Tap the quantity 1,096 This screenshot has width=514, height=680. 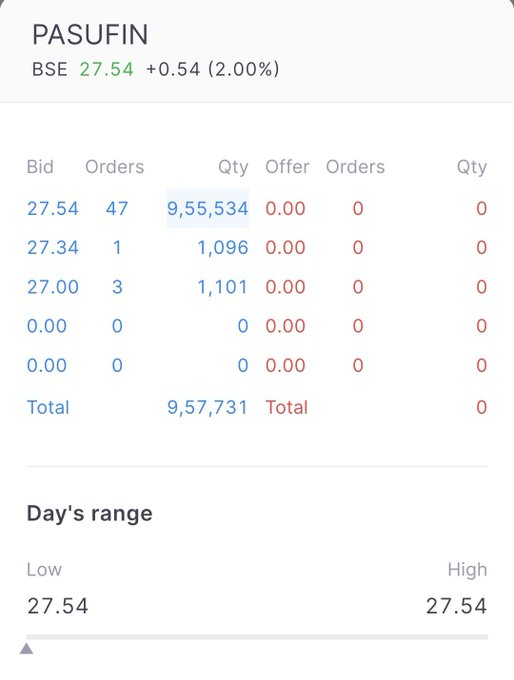tap(223, 248)
